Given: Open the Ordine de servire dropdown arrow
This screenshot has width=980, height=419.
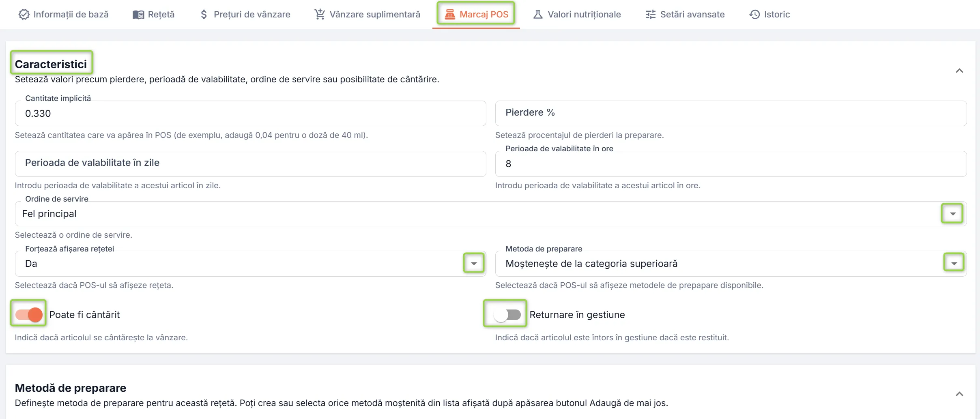Looking at the screenshot, I should pyautogui.click(x=952, y=214).
